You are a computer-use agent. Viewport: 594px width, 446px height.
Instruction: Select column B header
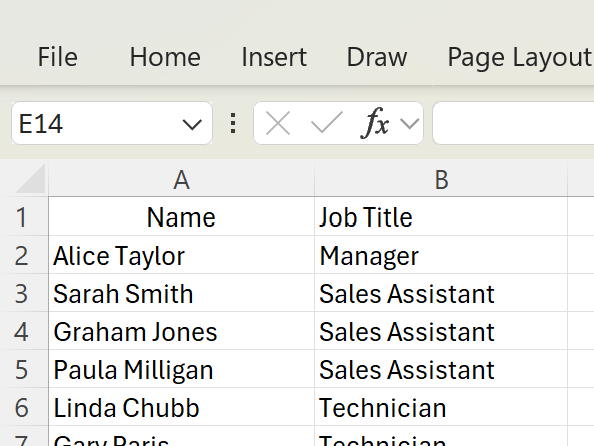pos(441,180)
